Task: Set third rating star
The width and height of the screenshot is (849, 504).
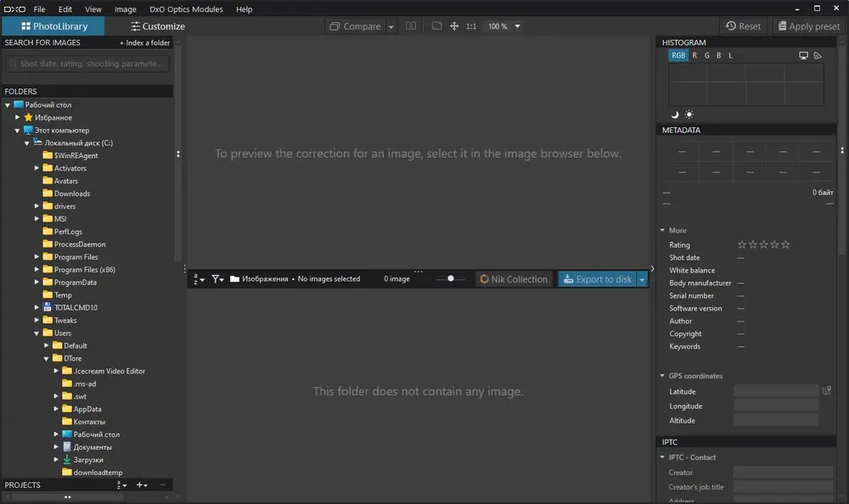Action: point(763,244)
